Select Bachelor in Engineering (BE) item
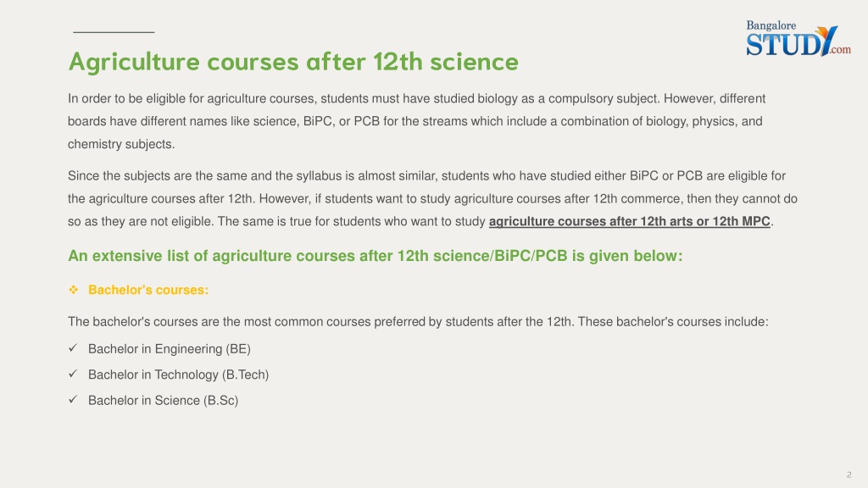Screen dimensions: 868x488 pyautogui.click(x=170, y=349)
